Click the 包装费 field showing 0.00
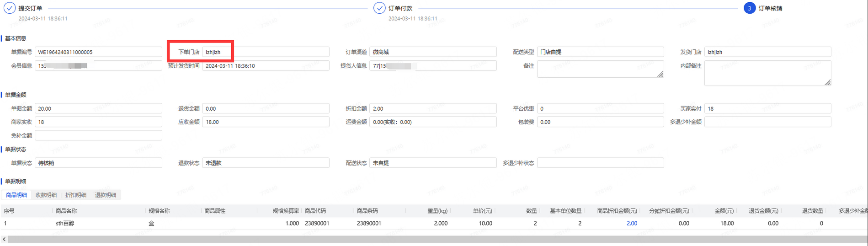This screenshot has width=868, height=246. pos(600,122)
